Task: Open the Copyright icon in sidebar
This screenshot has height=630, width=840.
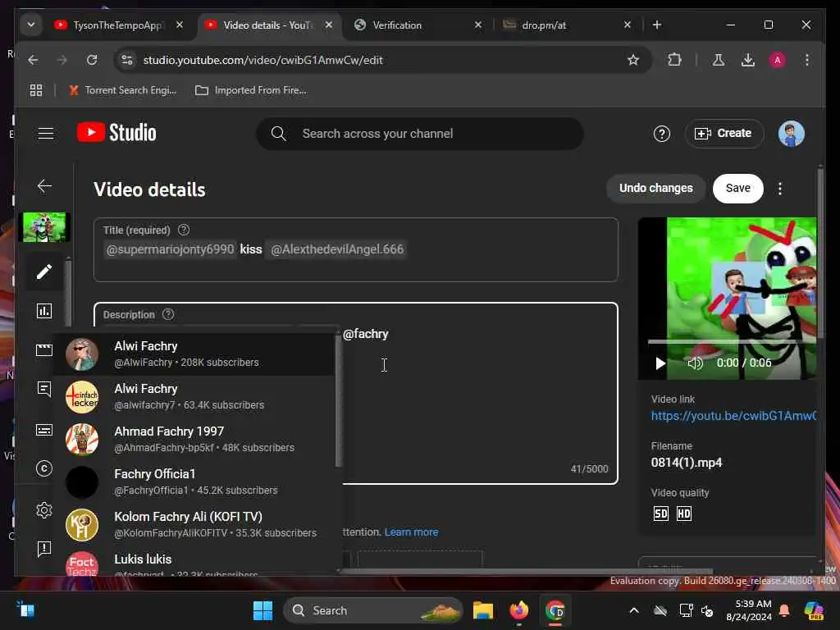Action: 44,468
